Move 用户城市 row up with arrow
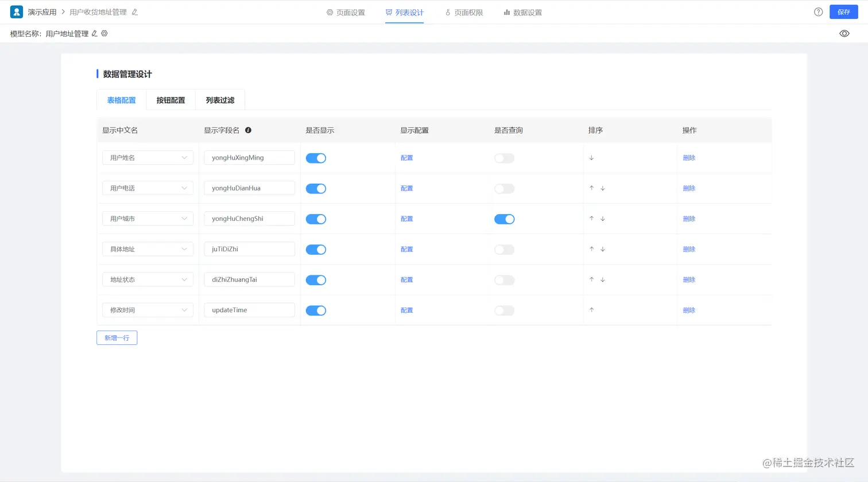The image size is (868, 482). coord(591,219)
